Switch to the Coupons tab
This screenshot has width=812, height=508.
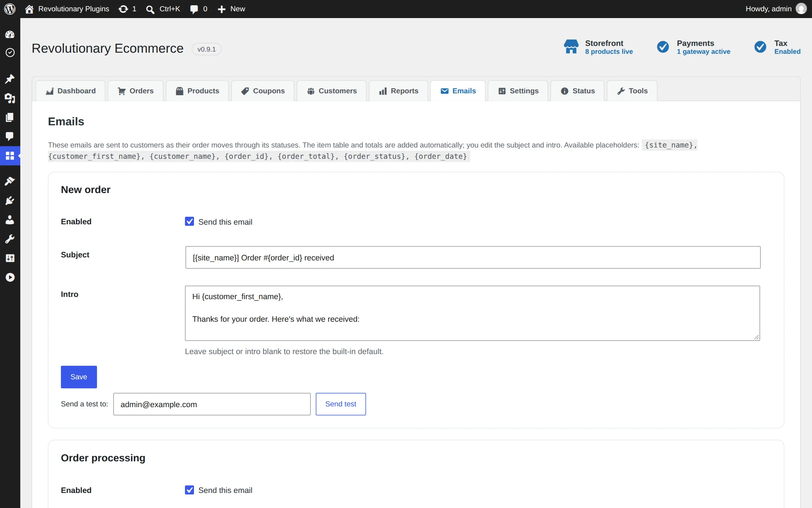pyautogui.click(x=263, y=91)
